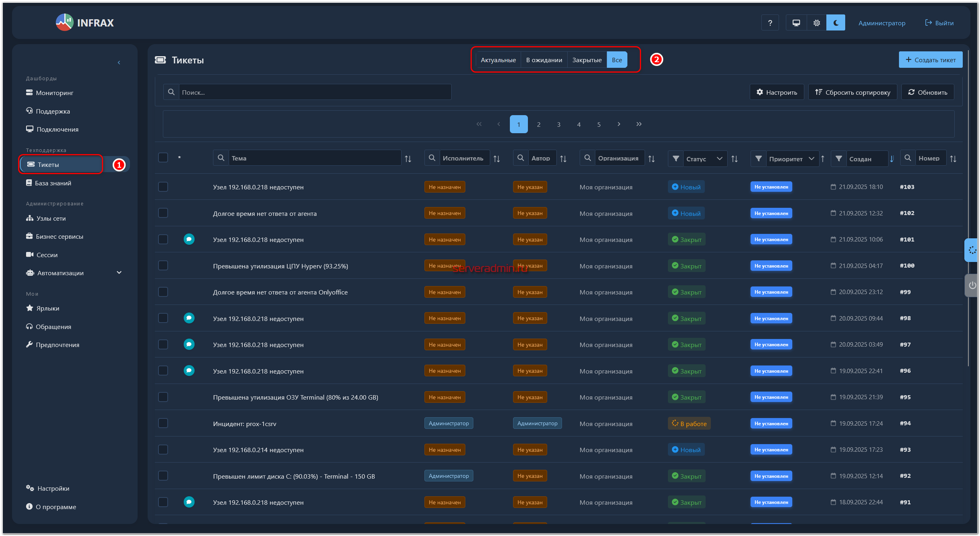The width and height of the screenshot is (980, 536).
Task: Check the box for ticket #92
Action: coord(163,475)
